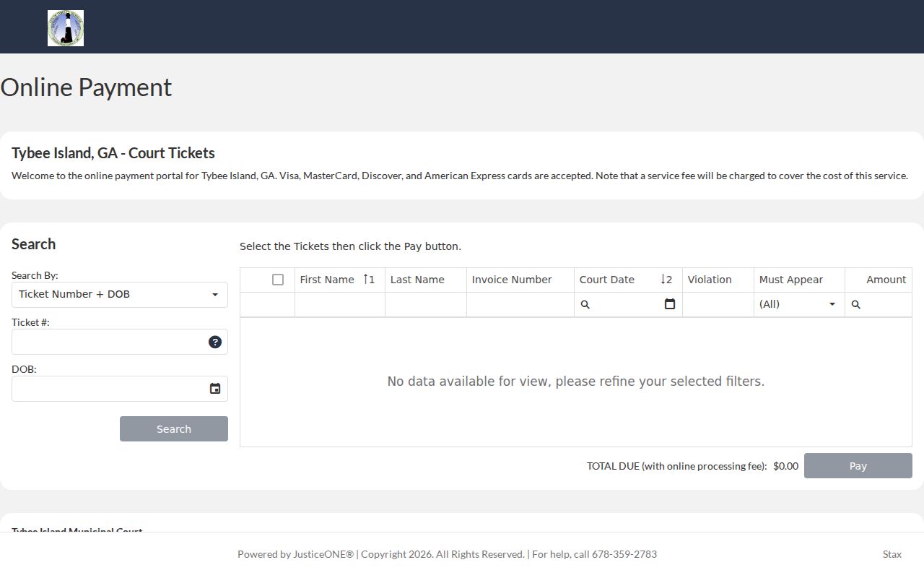The image size is (924, 578).
Task: Click the First Name filter field
Action: [340, 304]
